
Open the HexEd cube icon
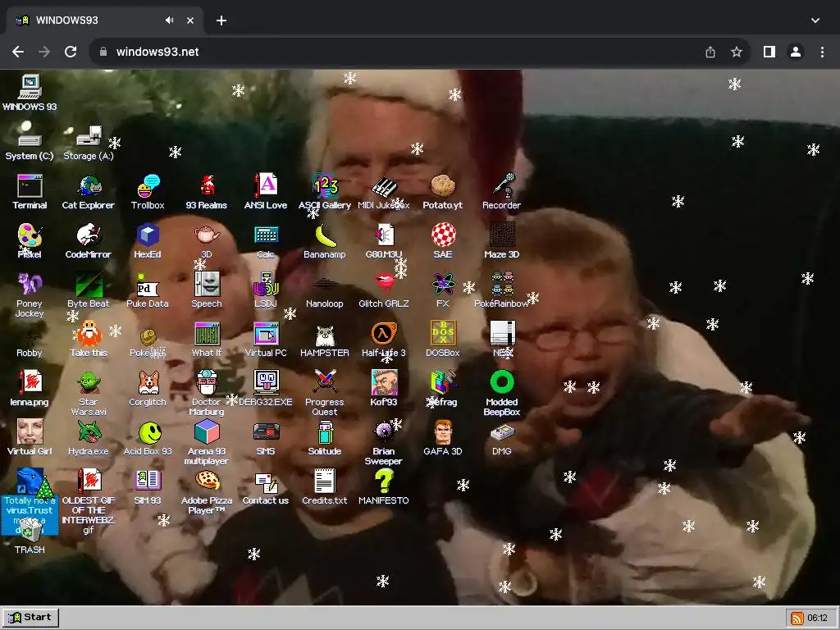[148, 241]
